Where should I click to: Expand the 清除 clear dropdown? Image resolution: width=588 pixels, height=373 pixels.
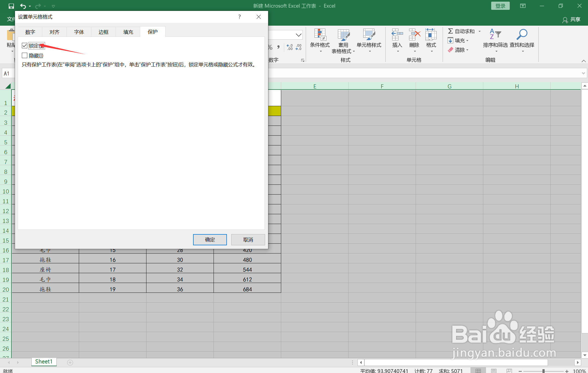(467, 50)
